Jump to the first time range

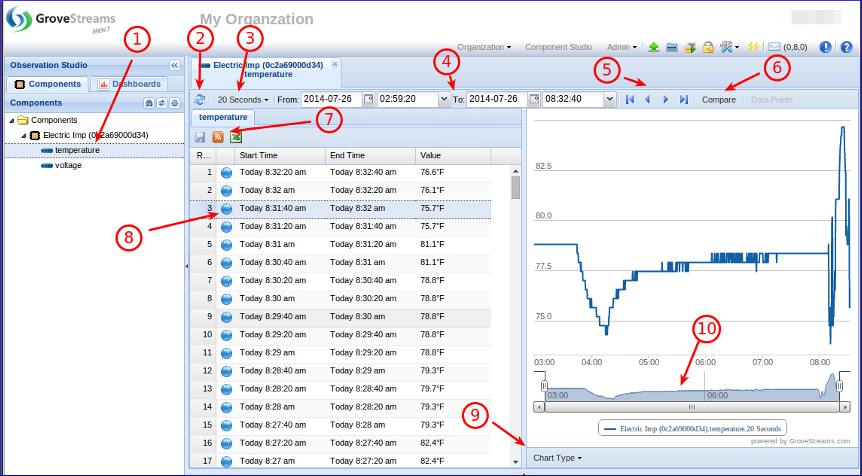coord(630,100)
